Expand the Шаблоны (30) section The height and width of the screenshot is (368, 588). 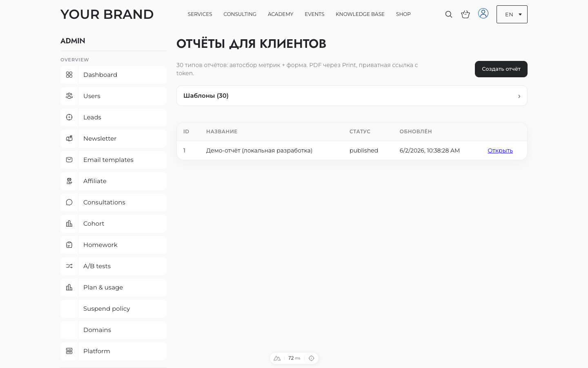tap(352, 96)
